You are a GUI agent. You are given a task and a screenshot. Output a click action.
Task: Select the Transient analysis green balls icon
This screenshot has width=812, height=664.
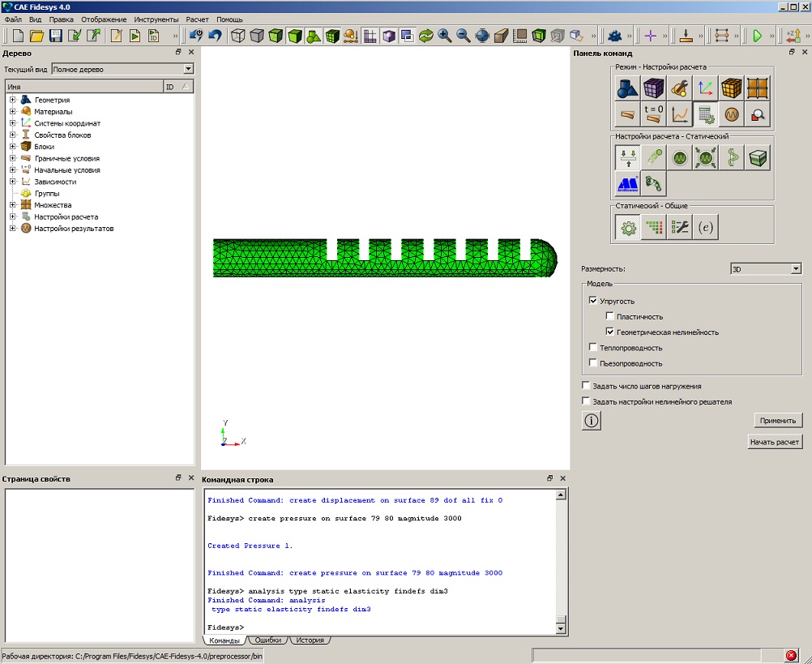click(x=653, y=157)
